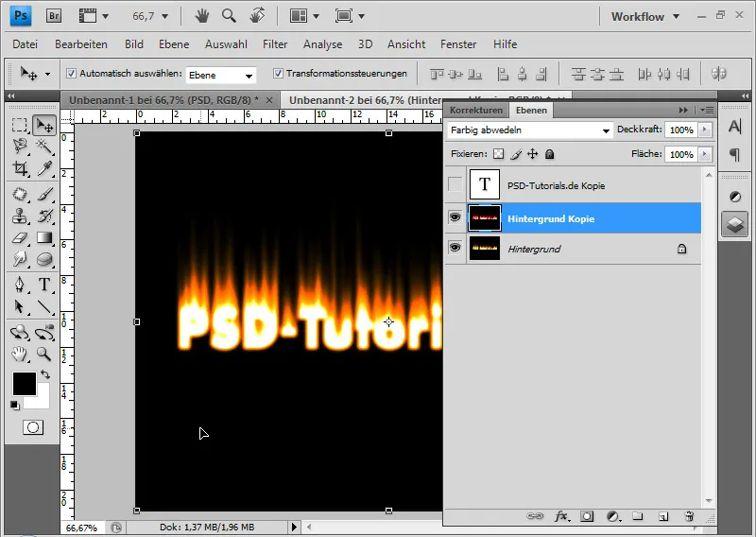
Task: Open the Farbig abwedeln blend mode dropdown
Action: [530, 130]
